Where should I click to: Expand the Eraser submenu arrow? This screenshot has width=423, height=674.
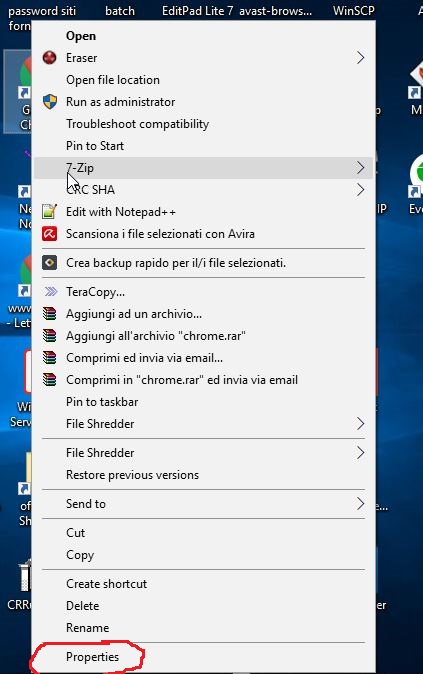[360, 58]
